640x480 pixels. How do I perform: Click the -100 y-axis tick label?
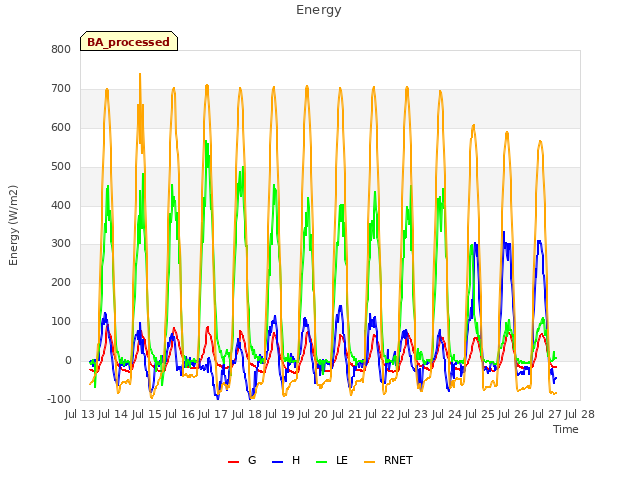coord(59,399)
